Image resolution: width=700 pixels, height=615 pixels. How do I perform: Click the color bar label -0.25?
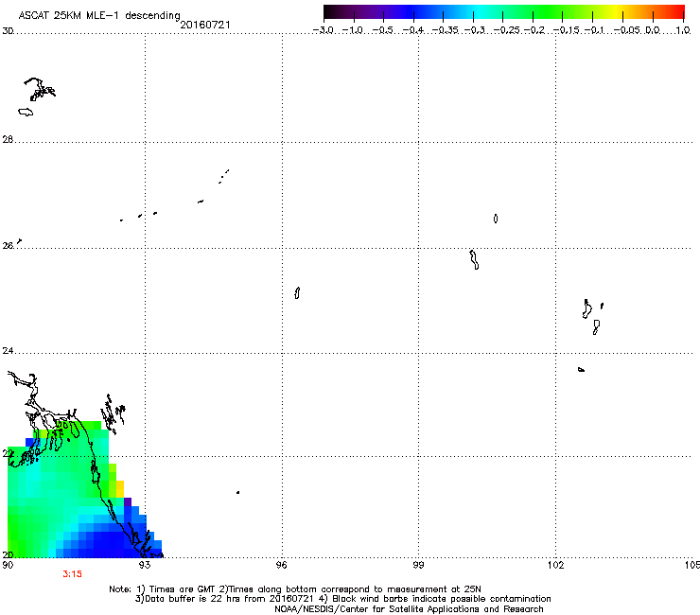507,30
